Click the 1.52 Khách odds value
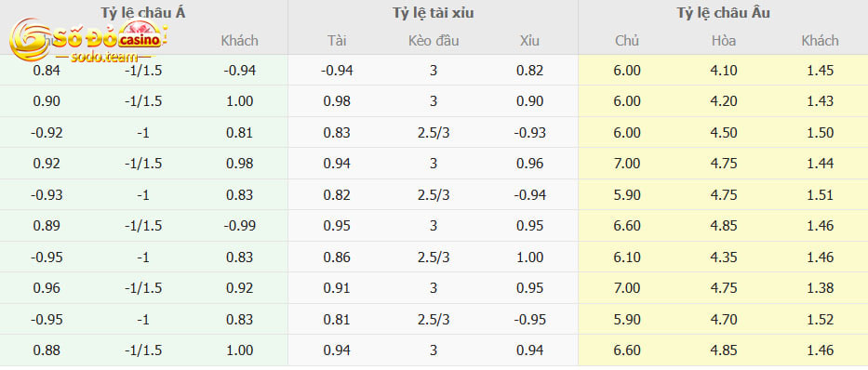 tap(821, 320)
